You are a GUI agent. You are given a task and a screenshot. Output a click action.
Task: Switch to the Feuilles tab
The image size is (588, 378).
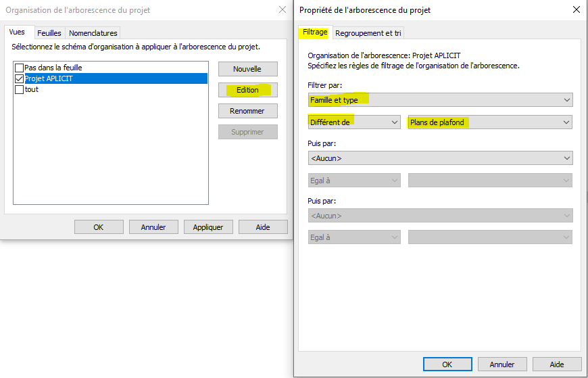[49, 33]
